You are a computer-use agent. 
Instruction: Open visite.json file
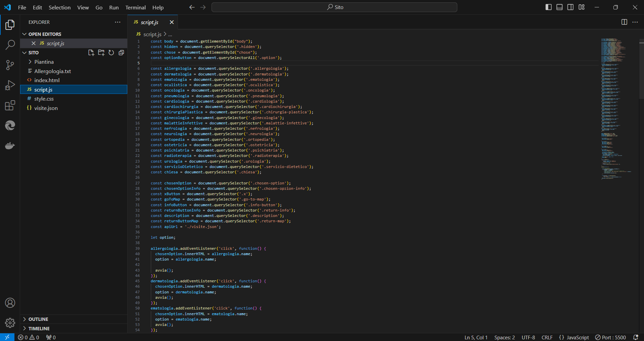[x=74, y=108]
